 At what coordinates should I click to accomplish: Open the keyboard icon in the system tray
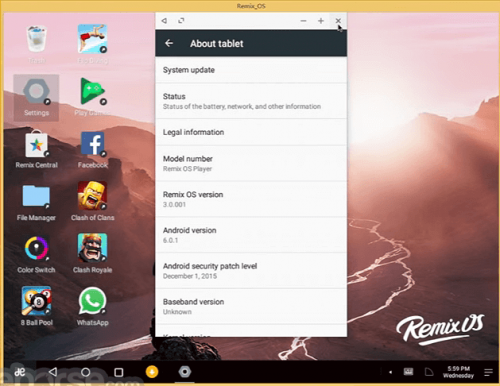(408, 372)
